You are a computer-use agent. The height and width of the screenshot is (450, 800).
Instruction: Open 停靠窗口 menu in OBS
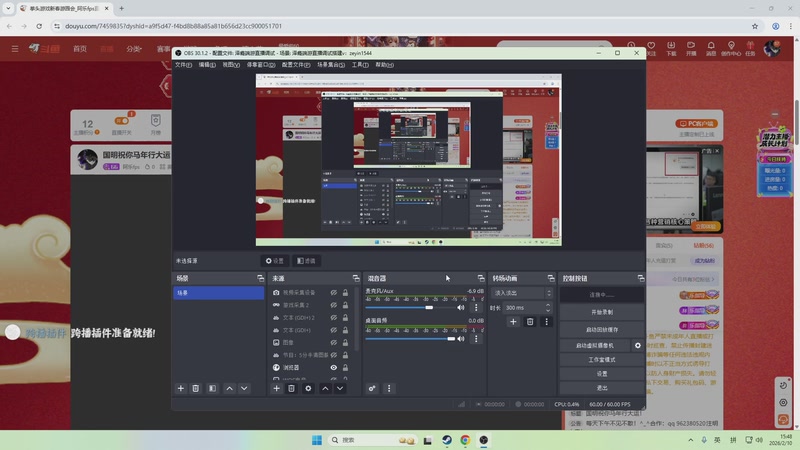point(261,65)
